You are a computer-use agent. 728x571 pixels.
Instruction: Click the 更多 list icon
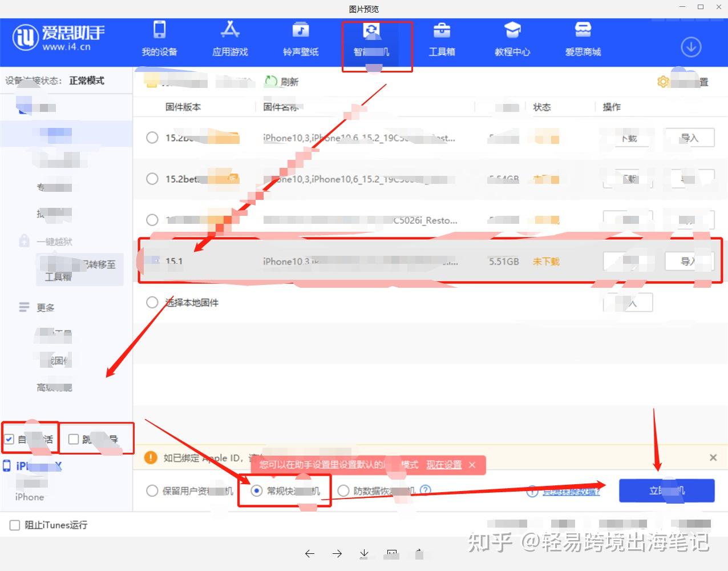[x=24, y=307]
